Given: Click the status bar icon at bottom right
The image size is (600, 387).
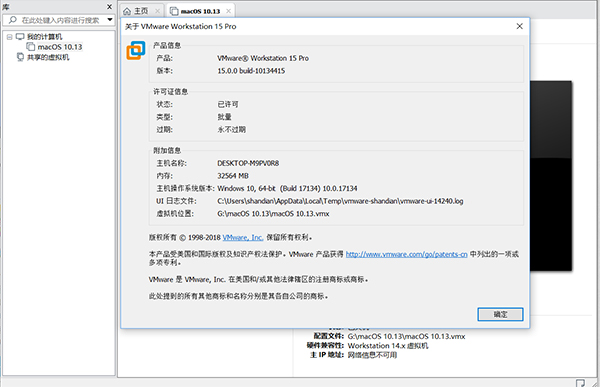Looking at the screenshot, I should 580,383.
